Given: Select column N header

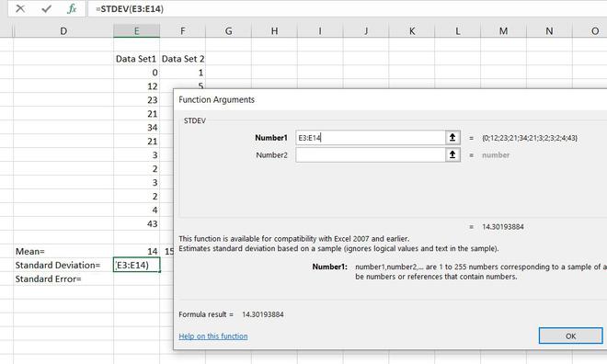Looking at the screenshot, I should [549, 31].
